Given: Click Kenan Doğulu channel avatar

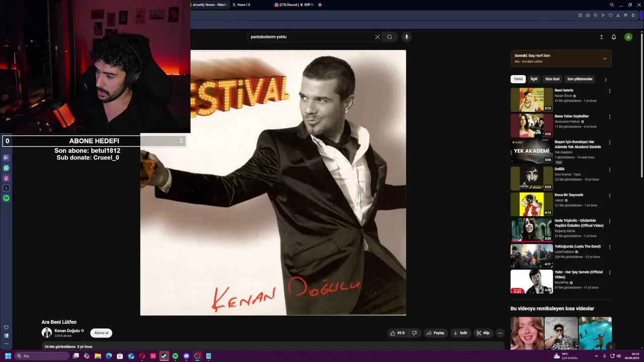Looking at the screenshot, I should tap(47, 333).
